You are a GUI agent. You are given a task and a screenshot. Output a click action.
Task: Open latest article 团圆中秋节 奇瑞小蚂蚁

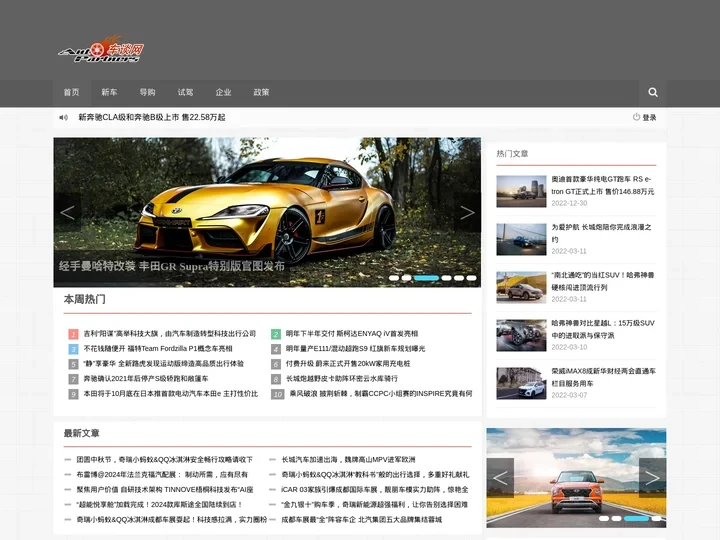(165, 460)
